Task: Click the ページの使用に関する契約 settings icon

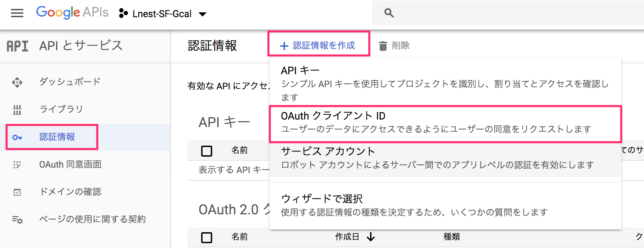Action: click(17, 219)
